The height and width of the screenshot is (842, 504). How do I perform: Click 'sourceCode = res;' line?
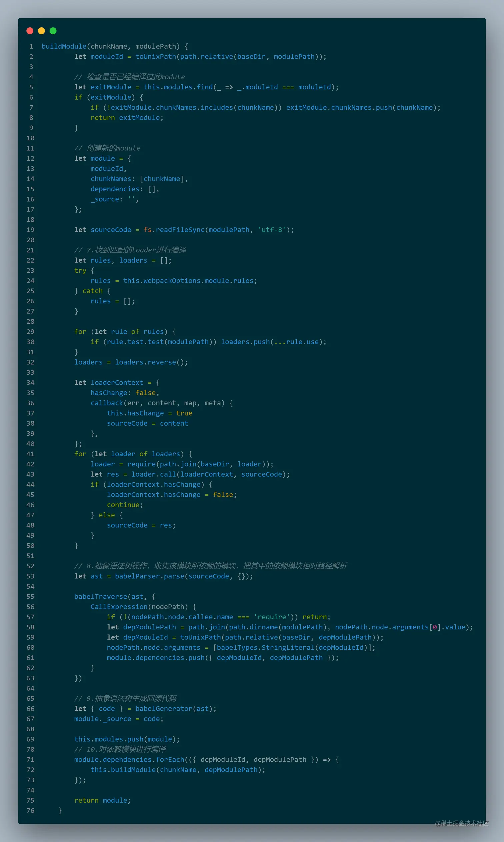(141, 525)
